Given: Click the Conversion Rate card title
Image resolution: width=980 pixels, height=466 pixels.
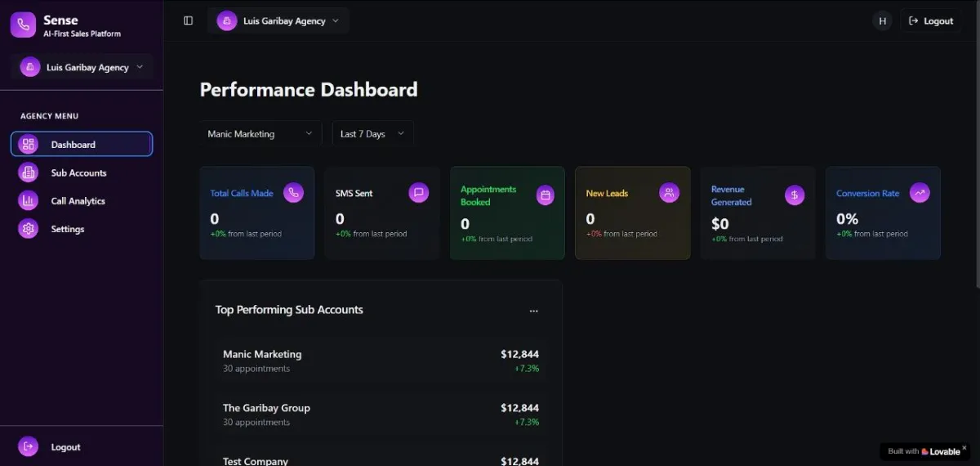Looking at the screenshot, I should pos(867,194).
